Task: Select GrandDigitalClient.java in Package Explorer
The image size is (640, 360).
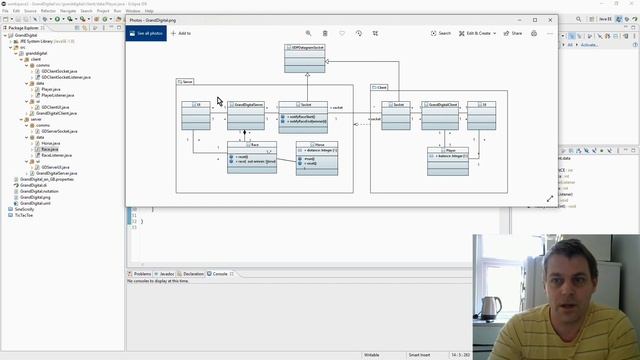Action: [x=56, y=113]
